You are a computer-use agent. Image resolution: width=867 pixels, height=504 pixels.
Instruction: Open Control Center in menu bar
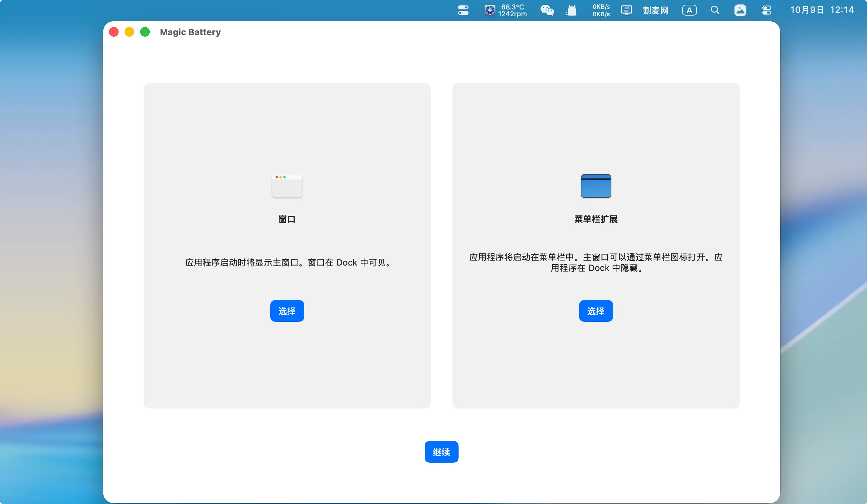tap(766, 10)
